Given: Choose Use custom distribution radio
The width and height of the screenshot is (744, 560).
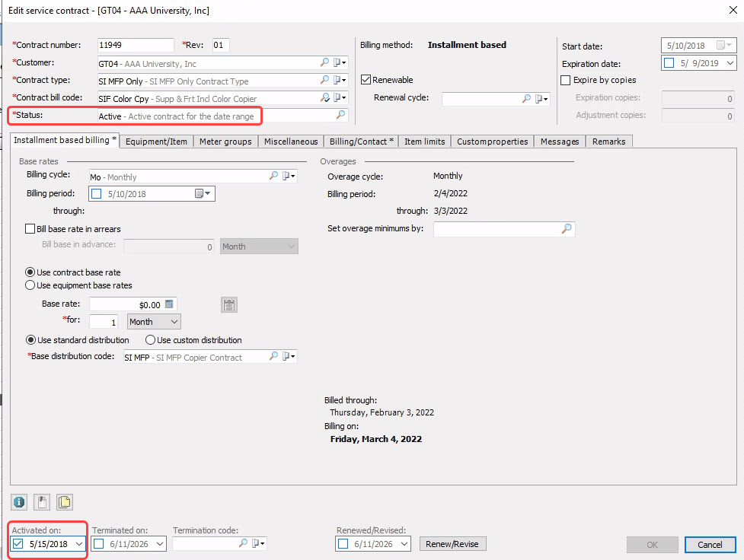Looking at the screenshot, I should tap(151, 340).
